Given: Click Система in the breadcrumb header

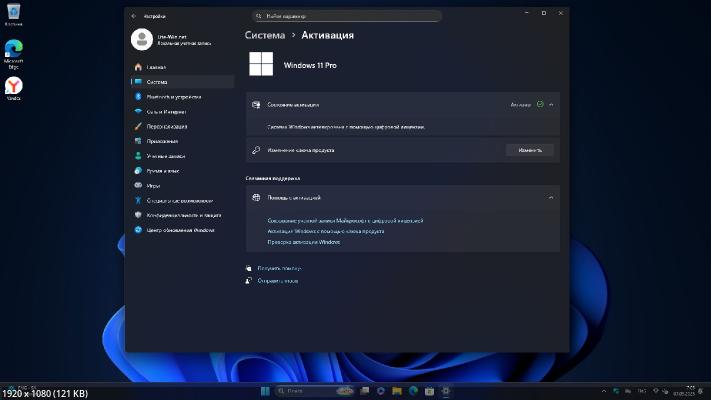Looking at the screenshot, I should 265,35.
